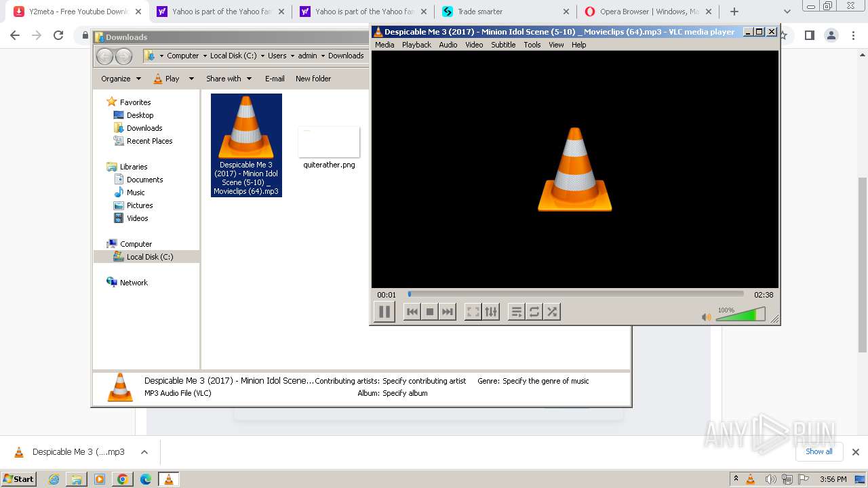Toggle VLC shuffle mode

coord(552,312)
